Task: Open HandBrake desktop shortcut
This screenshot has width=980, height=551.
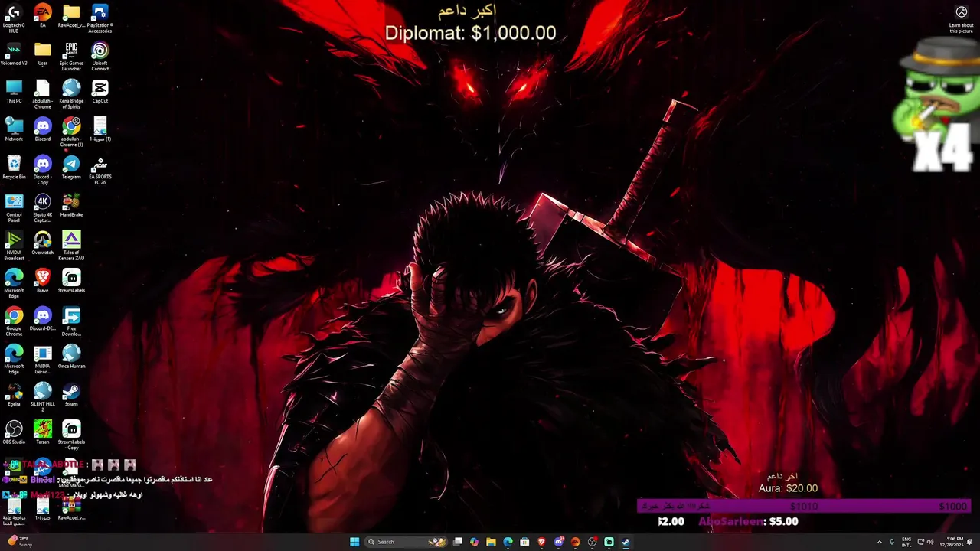Action: 71,206
